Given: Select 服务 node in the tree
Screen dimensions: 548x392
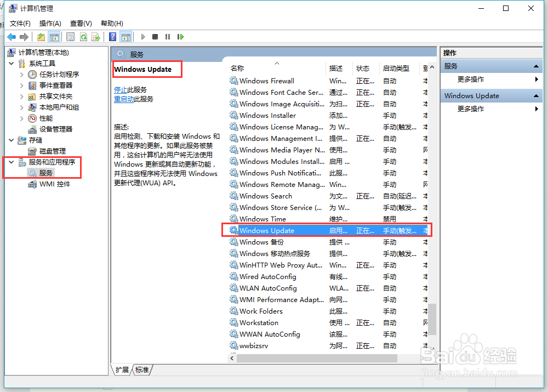Looking at the screenshot, I should 46,173.
